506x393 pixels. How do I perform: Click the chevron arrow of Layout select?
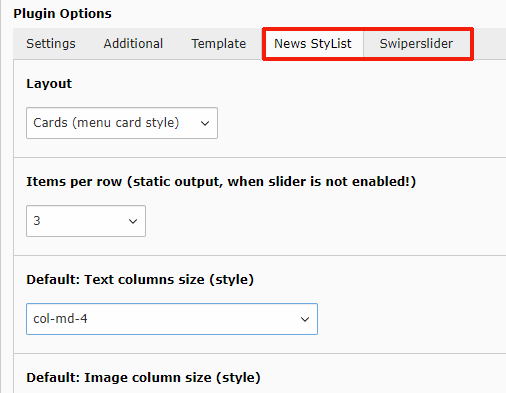point(205,123)
